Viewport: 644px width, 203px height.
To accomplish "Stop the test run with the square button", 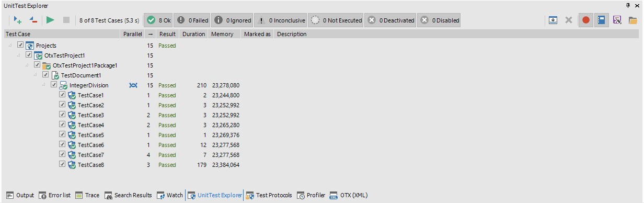I will (x=66, y=20).
